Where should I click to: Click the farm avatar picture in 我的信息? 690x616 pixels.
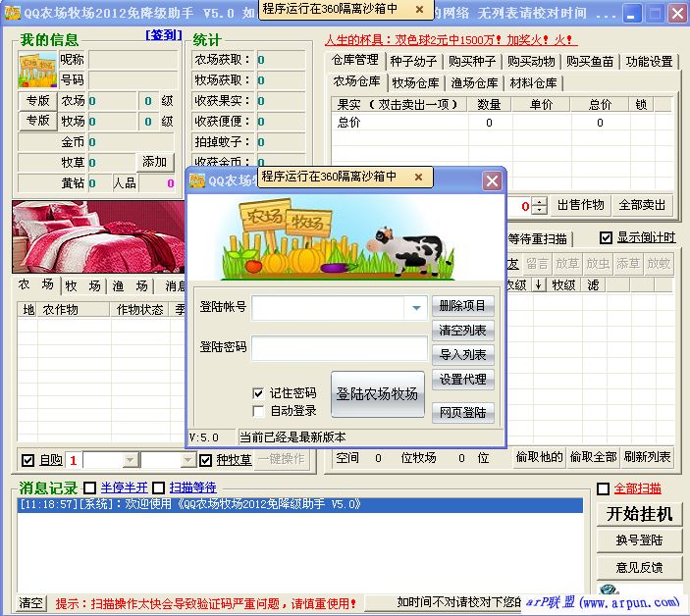click(x=37, y=70)
